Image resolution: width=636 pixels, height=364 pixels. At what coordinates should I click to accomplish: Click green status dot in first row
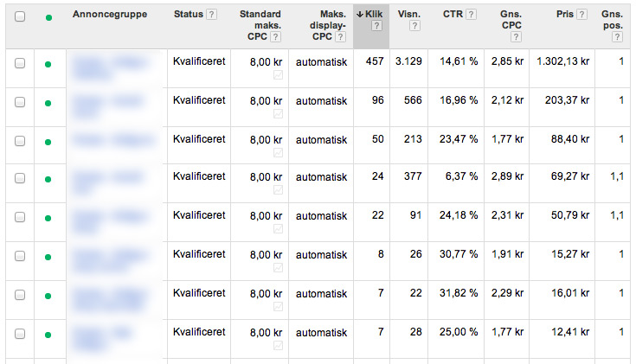coord(48,64)
